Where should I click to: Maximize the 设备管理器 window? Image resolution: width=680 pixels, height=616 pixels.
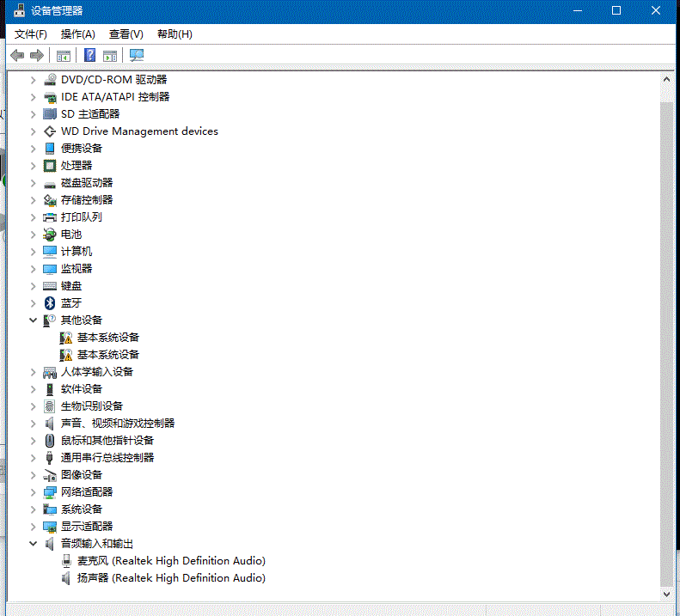tap(616, 11)
